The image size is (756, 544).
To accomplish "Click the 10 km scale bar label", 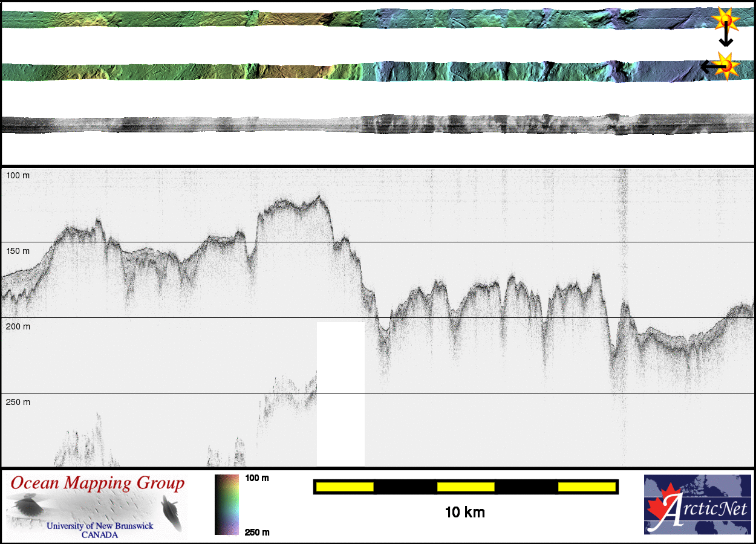I will [464, 513].
